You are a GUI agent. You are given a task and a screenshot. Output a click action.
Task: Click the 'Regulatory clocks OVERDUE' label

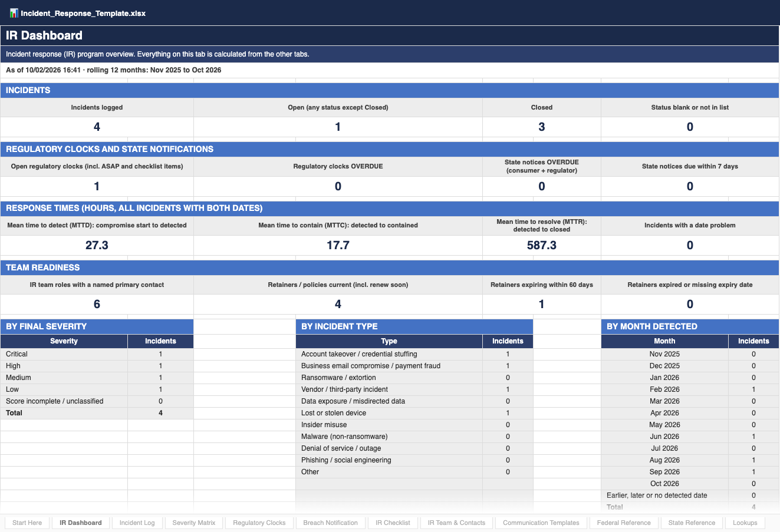pyautogui.click(x=338, y=166)
